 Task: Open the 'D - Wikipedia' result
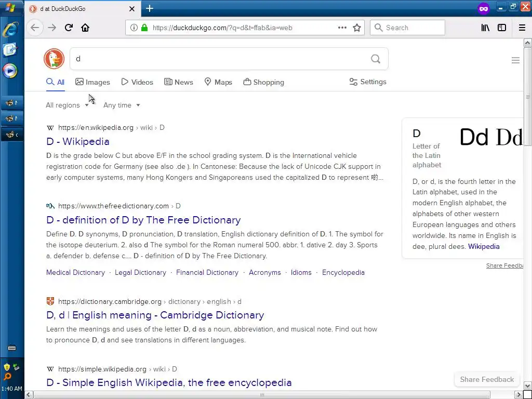tap(78, 141)
